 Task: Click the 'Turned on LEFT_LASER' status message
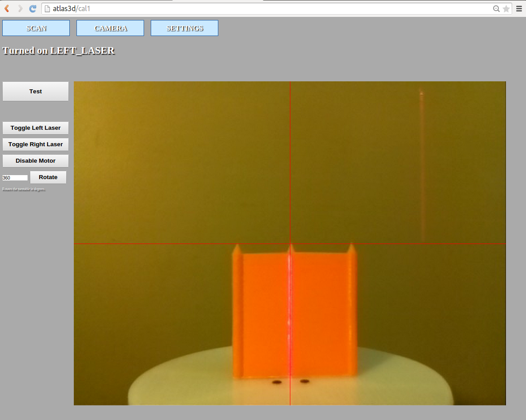click(x=59, y=51)
